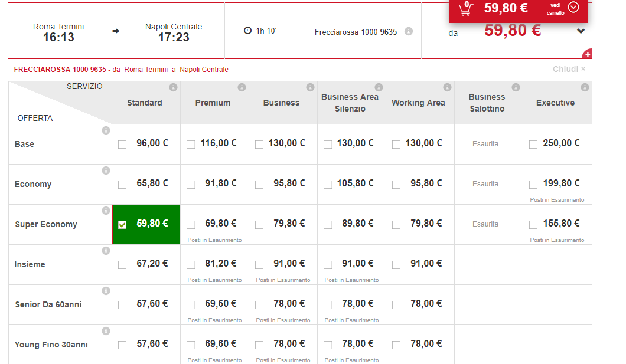Image resolution: width=626 pixels, height=364 pixels.
Task: Show info for Business Area Silenzio column
Action: (x=379, y=87)
